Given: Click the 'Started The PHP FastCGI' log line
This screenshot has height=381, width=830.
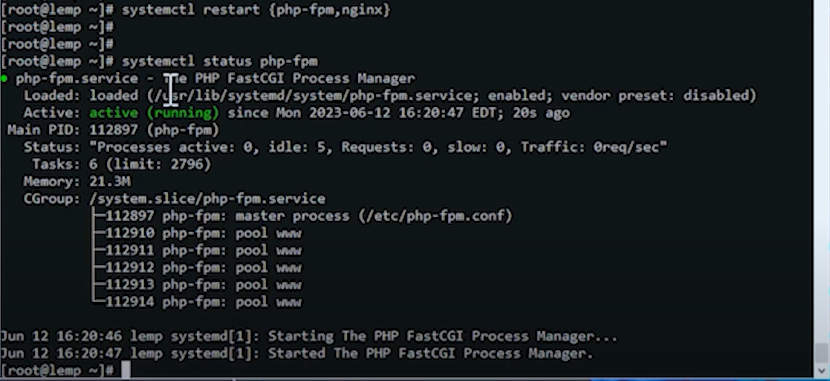Looking at the screenshot, I should 297,353.
